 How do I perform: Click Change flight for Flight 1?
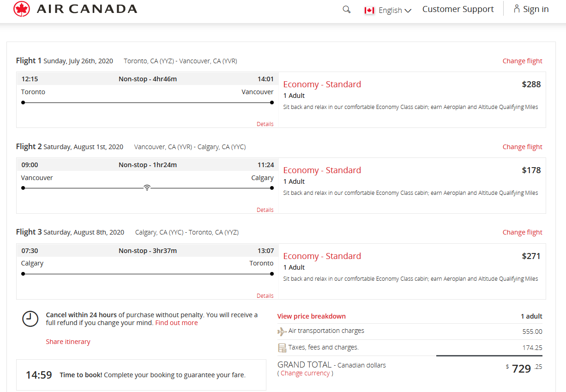[x=523, y=61]
